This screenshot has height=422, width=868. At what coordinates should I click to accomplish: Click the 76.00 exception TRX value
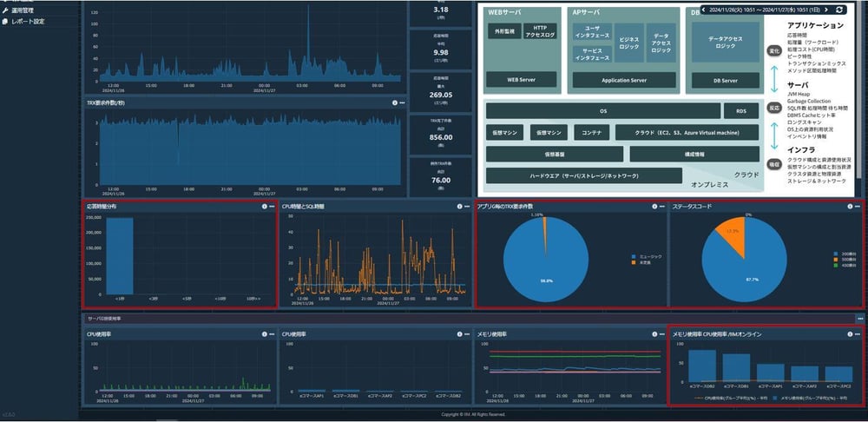(x=441, y=180)
